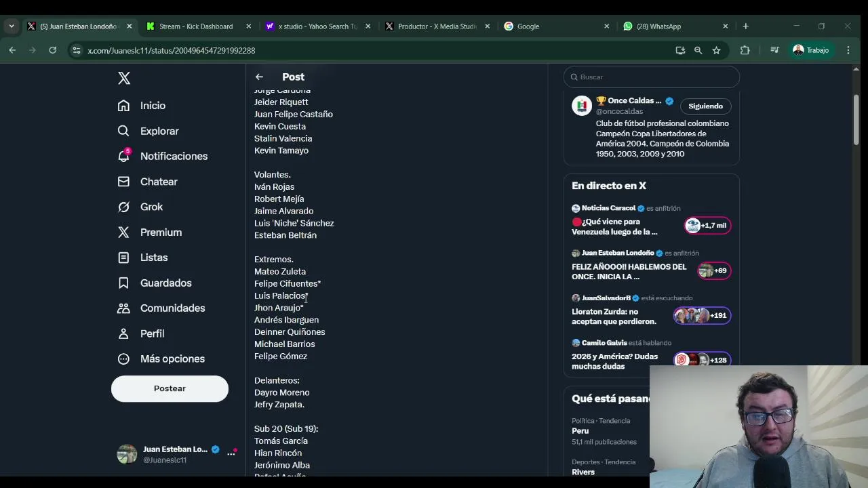This screenshot has width=868, height=488.
Task: Open Trabajo profile button
Action: pos(811,50)
